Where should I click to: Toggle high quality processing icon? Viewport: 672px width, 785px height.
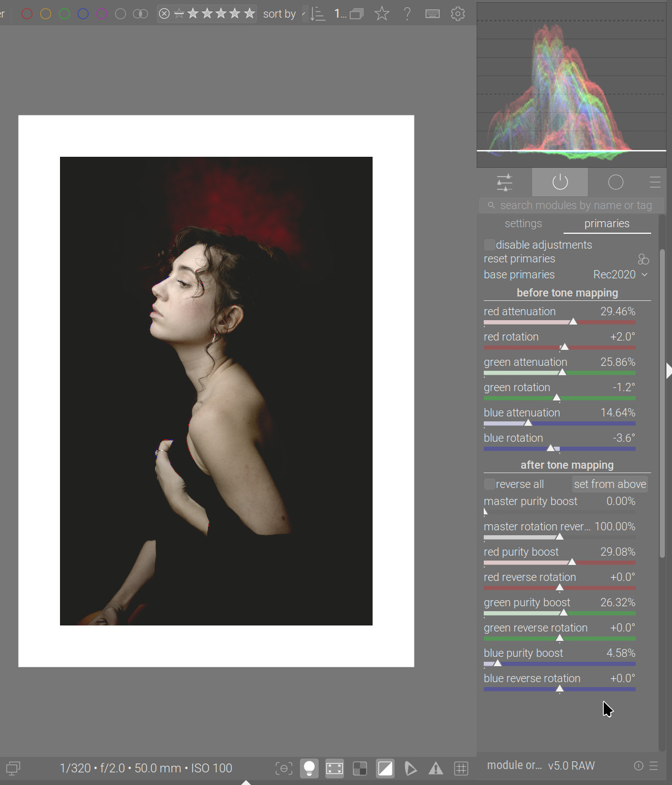(335, 768)
